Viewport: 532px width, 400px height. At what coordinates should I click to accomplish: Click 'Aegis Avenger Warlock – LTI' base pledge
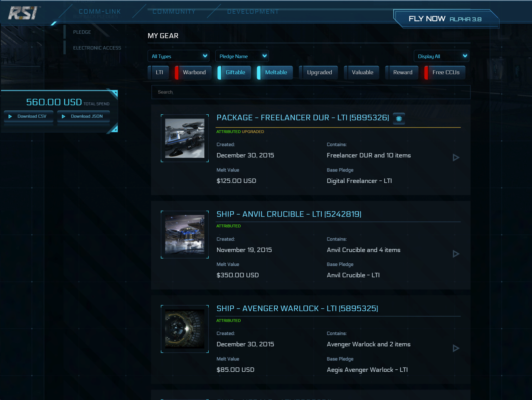click(x=367, y=370)
